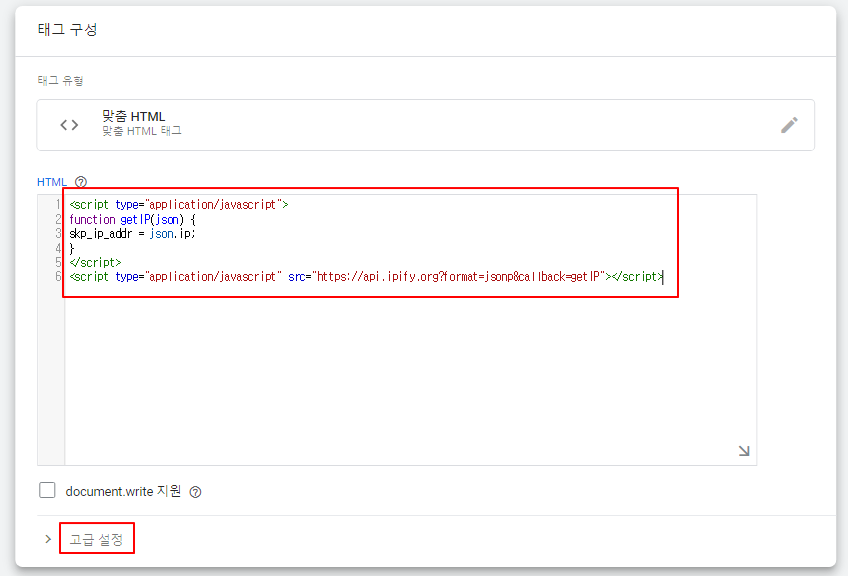
Task: Click the 맞춤 HTML 태그 subtitle text
Action: [x=142, y=131]
